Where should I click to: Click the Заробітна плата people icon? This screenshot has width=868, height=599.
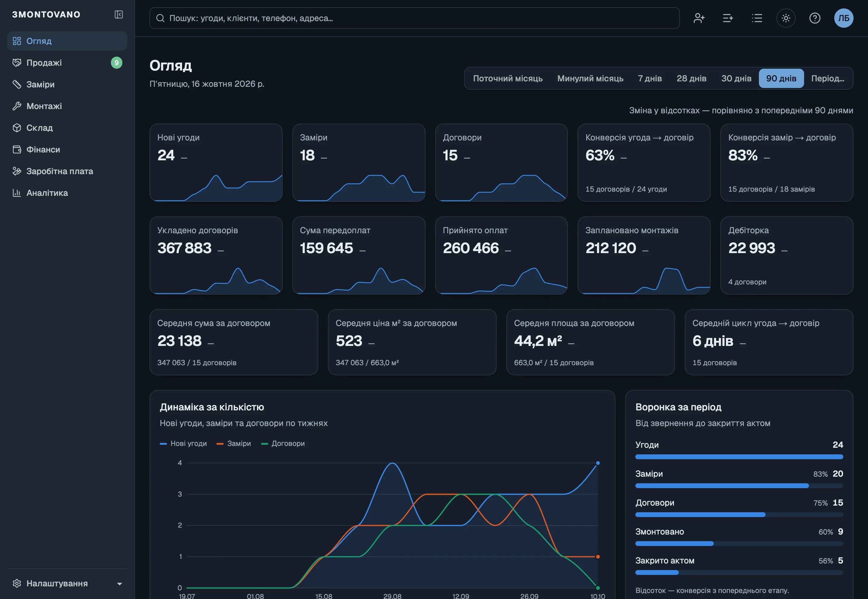pos(17,171)
